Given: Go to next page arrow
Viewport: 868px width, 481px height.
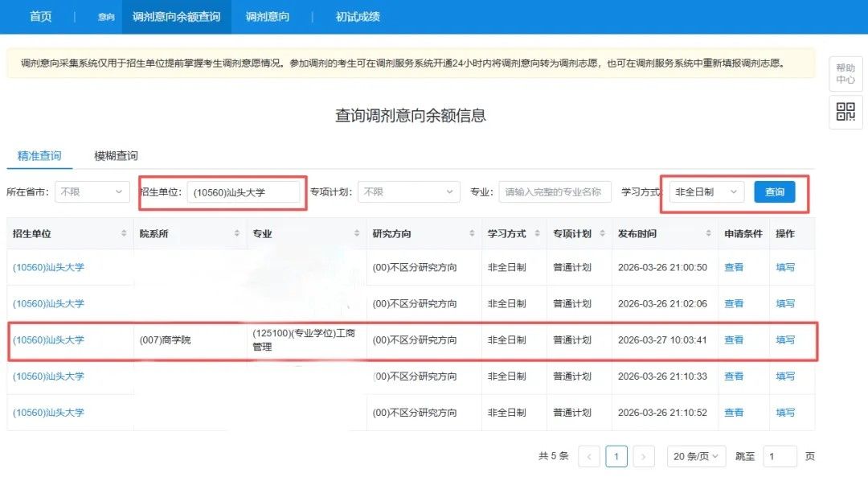Looking at the screenshot, I should tap(643, 456).
